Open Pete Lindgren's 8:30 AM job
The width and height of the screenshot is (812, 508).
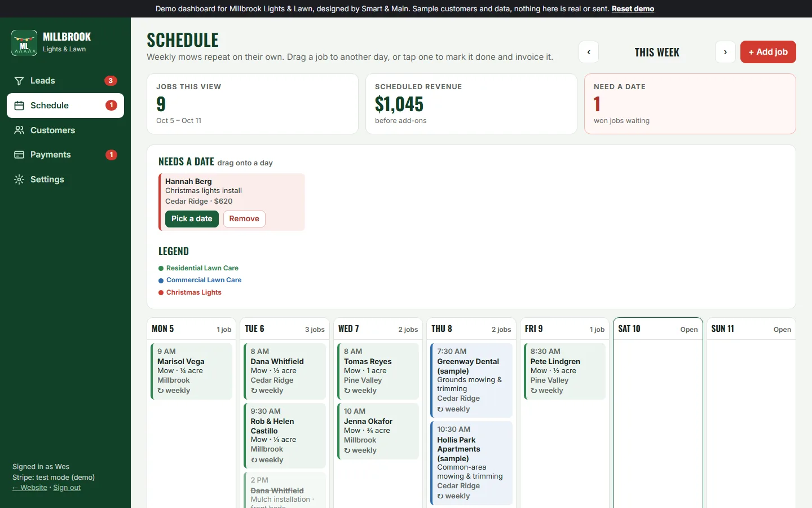pyautogui.click(x=564, y=371)
